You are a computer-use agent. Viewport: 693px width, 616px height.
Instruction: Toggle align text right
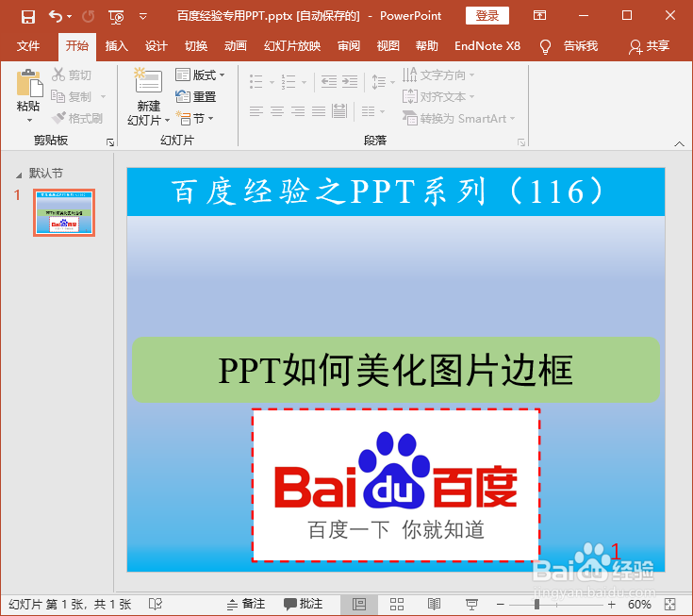click(x=298, y=110)
